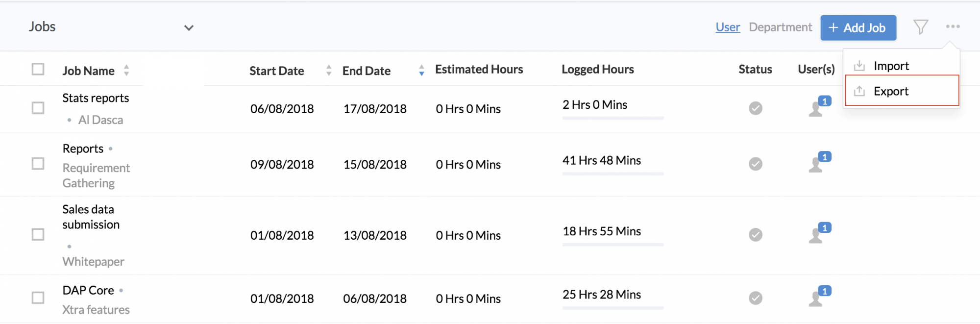Click the status checkmark for Stats reports
Image resolution: width=980 pixels, height=324 pixels.
[x=756, y=108]
